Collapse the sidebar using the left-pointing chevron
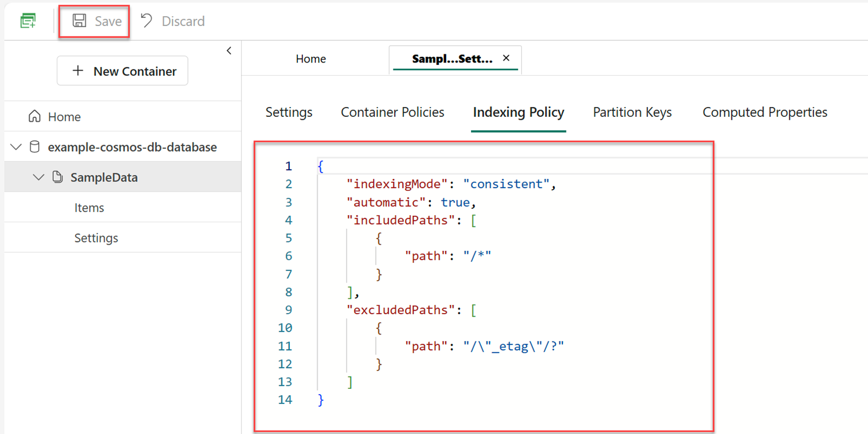Viewport: 868px width, 434px height. pyautogui.click(x=229, y=50)
